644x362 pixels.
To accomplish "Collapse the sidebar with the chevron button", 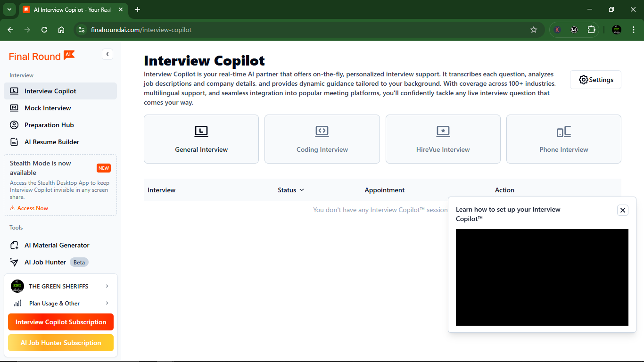I will [x=107, y=54].
